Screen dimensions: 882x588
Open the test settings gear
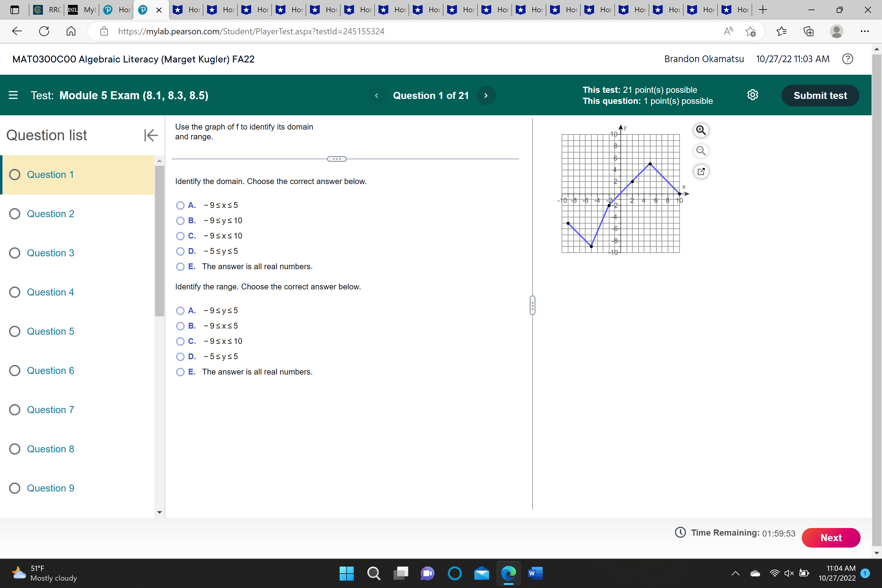point(753,95)
